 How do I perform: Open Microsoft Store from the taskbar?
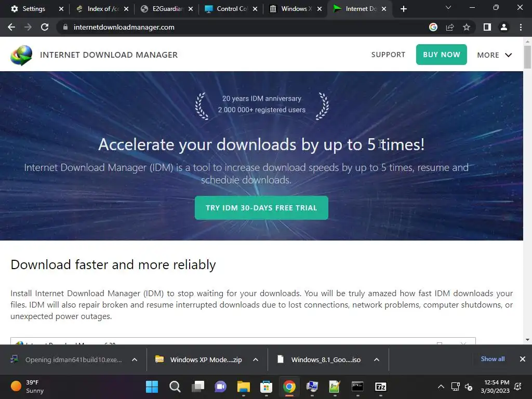(267, 387)
